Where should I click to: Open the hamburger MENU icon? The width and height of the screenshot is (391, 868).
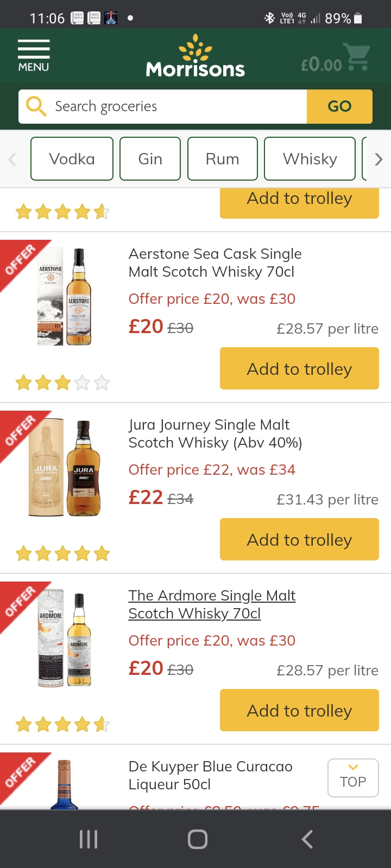coord(34,55)
